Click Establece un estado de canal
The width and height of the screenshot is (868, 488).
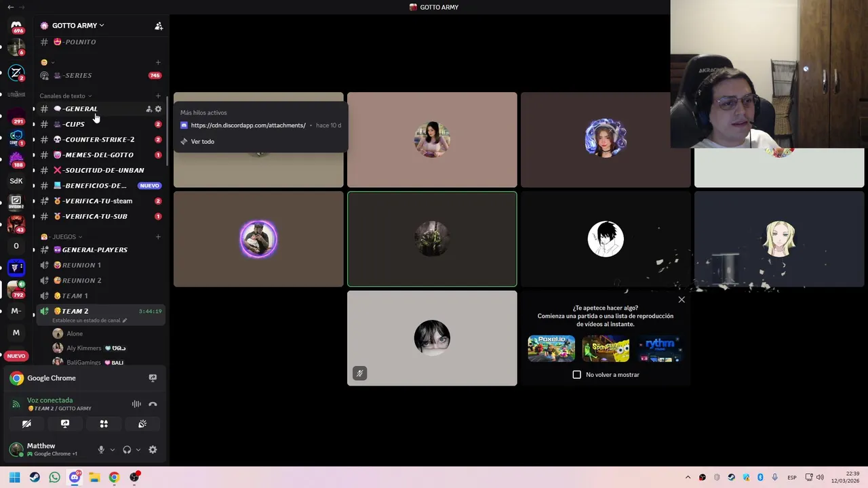point(90,321)
